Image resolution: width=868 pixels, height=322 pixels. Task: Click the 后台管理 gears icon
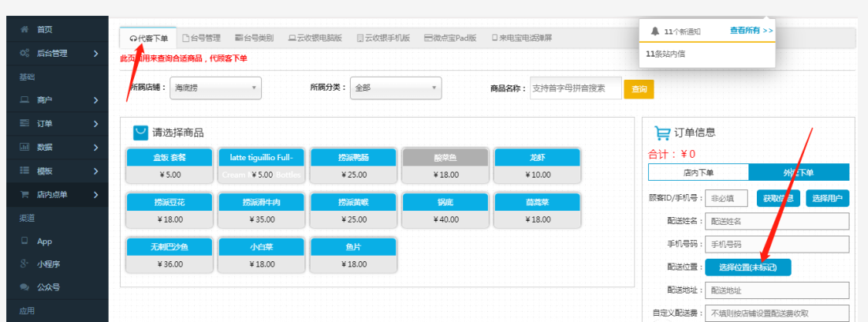click(x=24, y=53)
